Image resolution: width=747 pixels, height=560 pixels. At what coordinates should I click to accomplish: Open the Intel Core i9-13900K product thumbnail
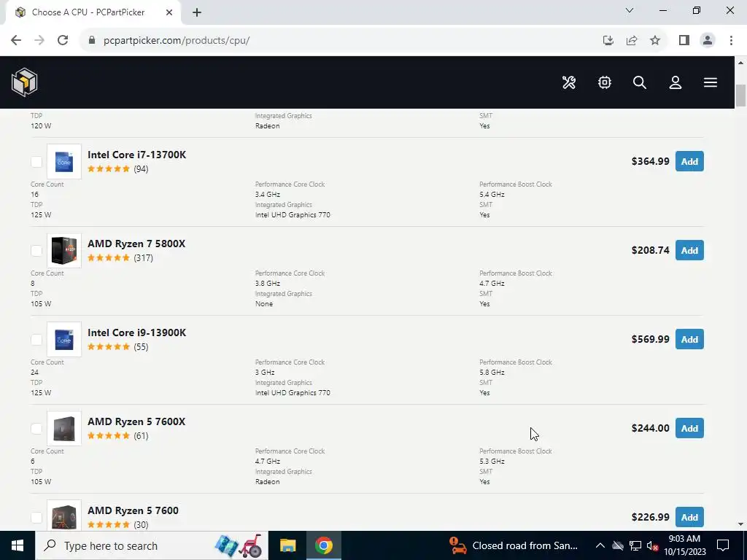click(x=64, y=340)
